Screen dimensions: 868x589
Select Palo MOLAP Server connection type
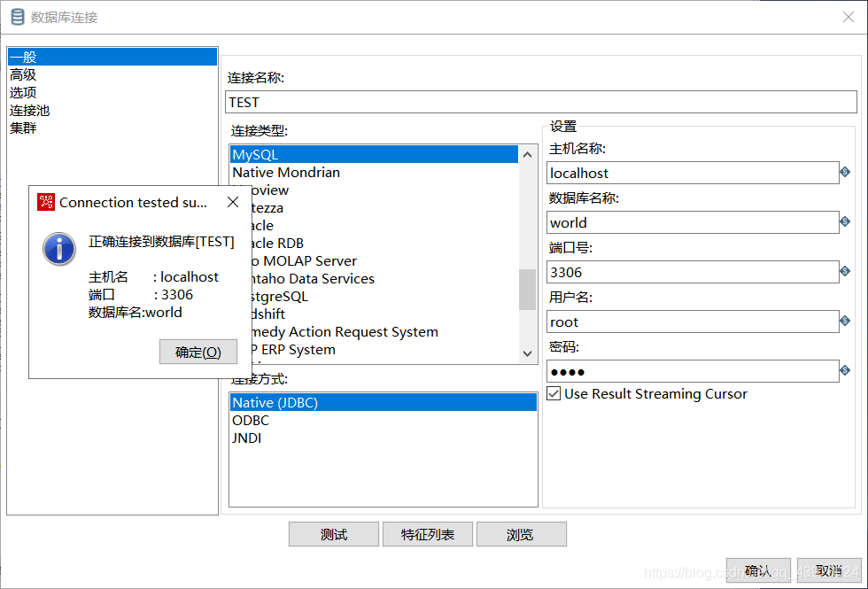384,260
